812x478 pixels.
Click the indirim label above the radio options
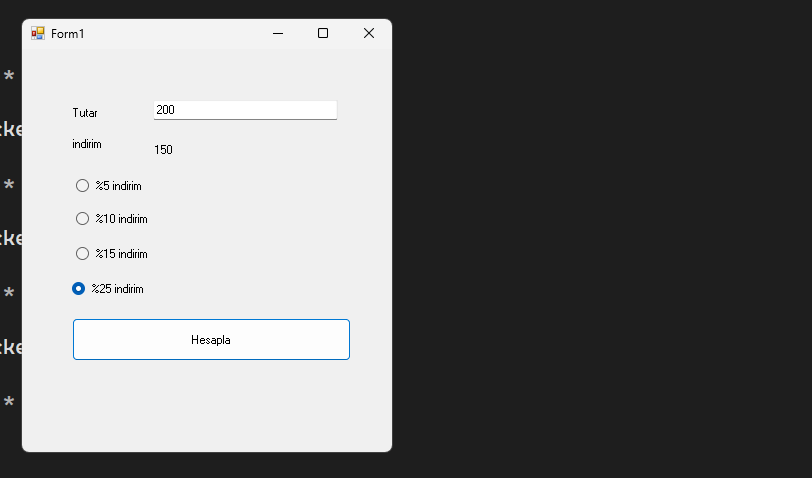(87, 144)
